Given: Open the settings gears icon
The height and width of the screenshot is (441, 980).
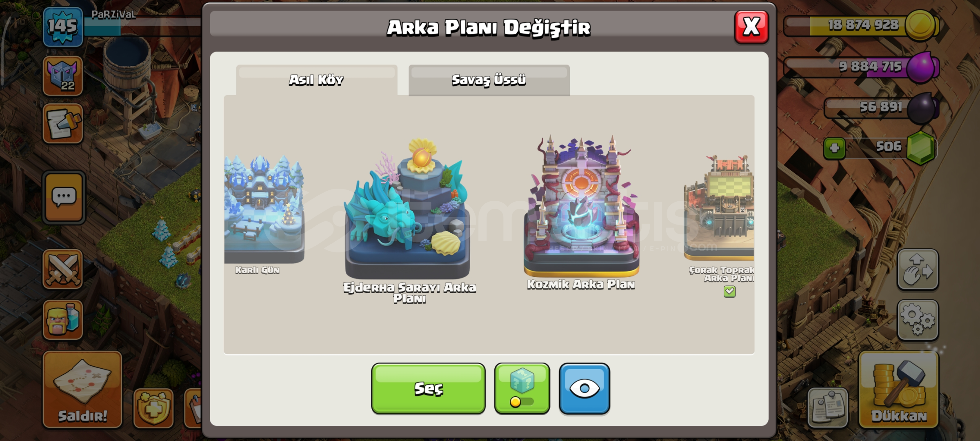Looking at the screenshot, I should (x=918, y=320).
